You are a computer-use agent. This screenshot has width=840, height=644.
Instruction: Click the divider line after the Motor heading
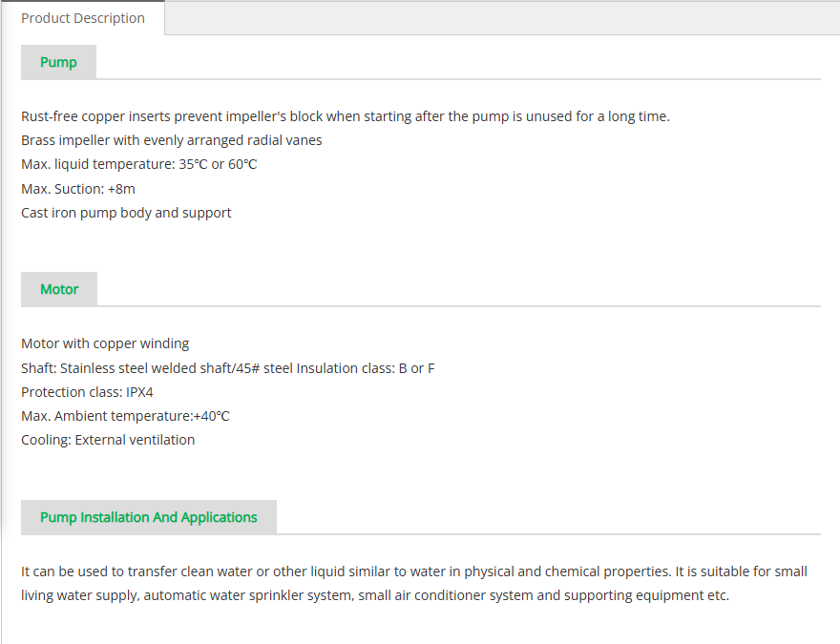click(x=459, y=306)
